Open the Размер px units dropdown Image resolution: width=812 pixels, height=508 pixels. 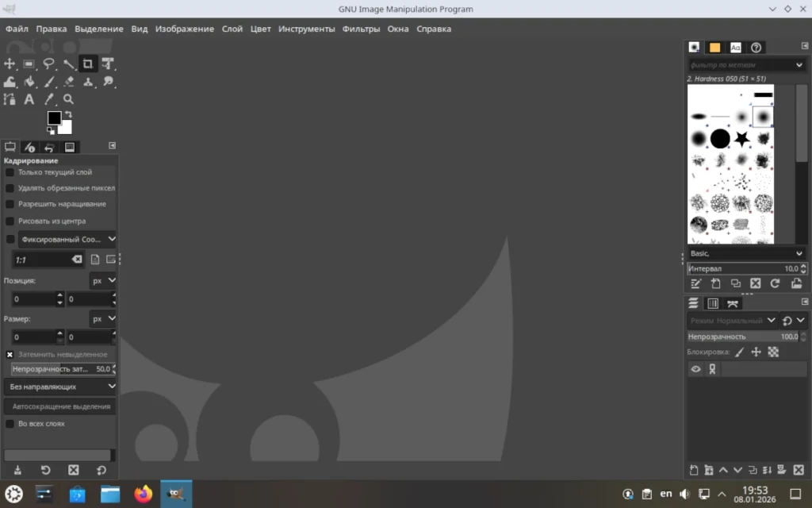point(103,319)
